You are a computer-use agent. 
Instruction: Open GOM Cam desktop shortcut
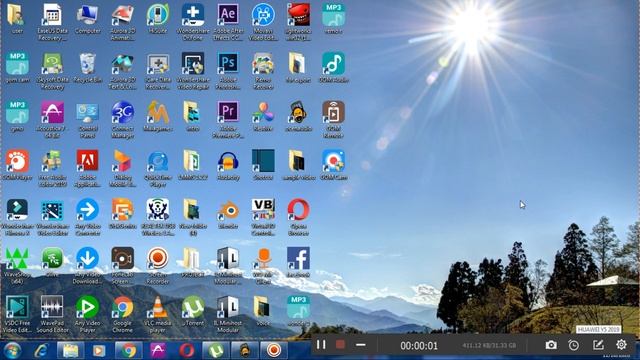333,165
